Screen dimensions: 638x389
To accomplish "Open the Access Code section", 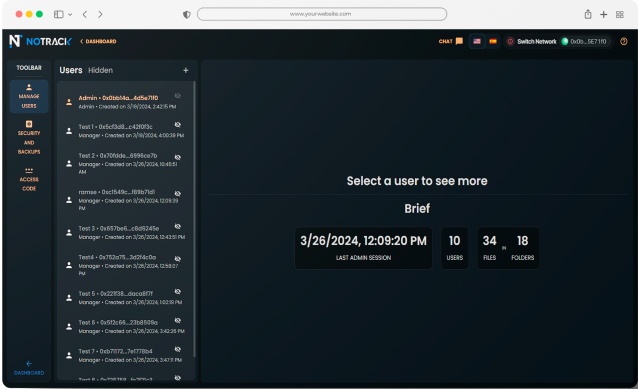I will point(29,179).
